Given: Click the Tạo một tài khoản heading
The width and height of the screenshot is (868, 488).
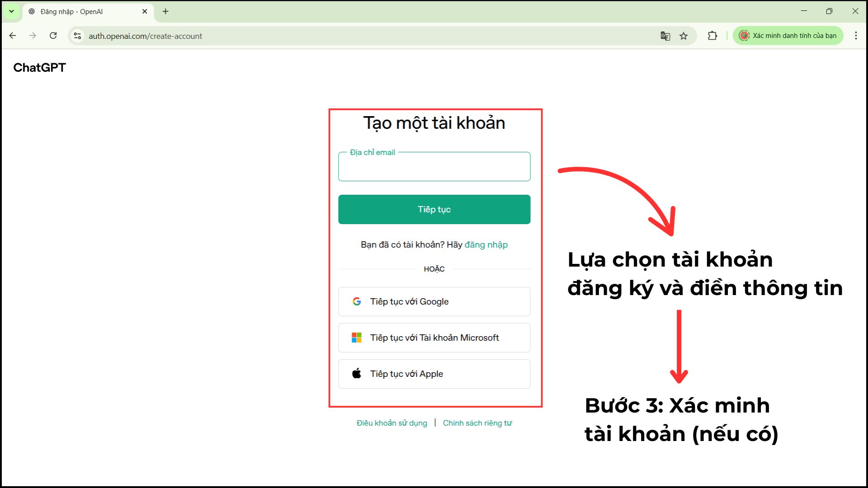Looking at the screenshot, I should coord(434,123).
